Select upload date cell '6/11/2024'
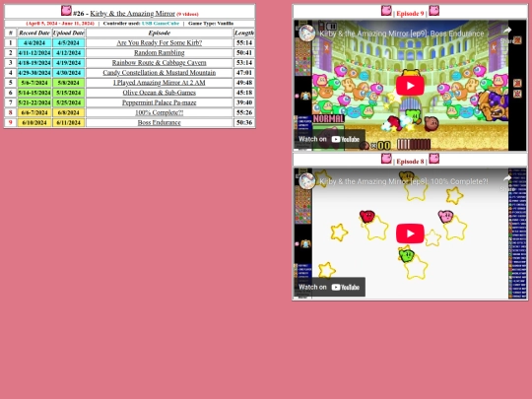The width and height of the screenshot is (532, 399). click(69, 122)
